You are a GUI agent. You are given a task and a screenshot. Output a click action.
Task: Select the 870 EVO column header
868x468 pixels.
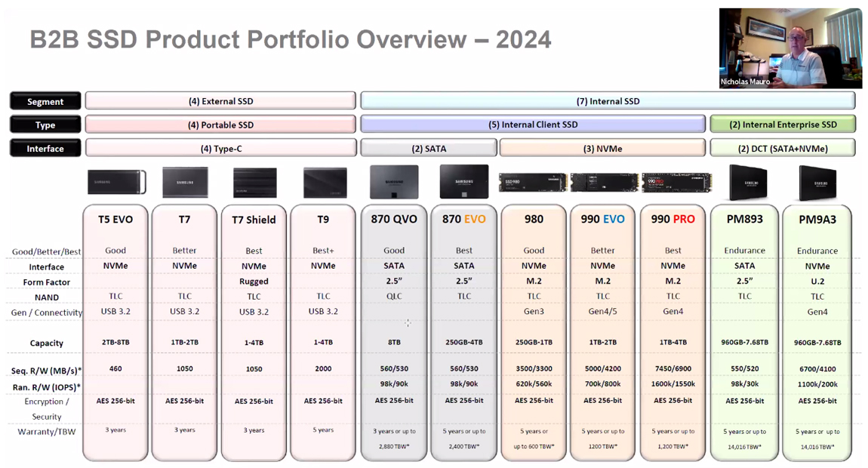[463, 220]
